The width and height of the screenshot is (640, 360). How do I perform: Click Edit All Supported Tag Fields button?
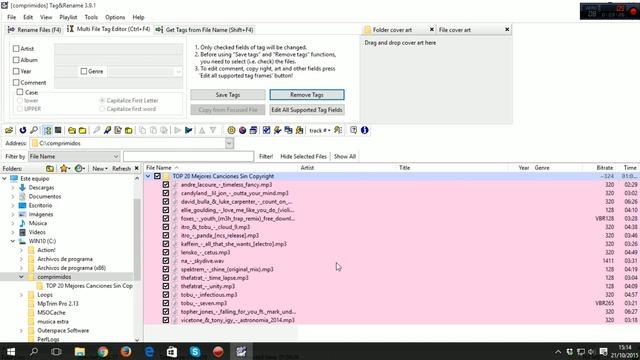[307, 110]
